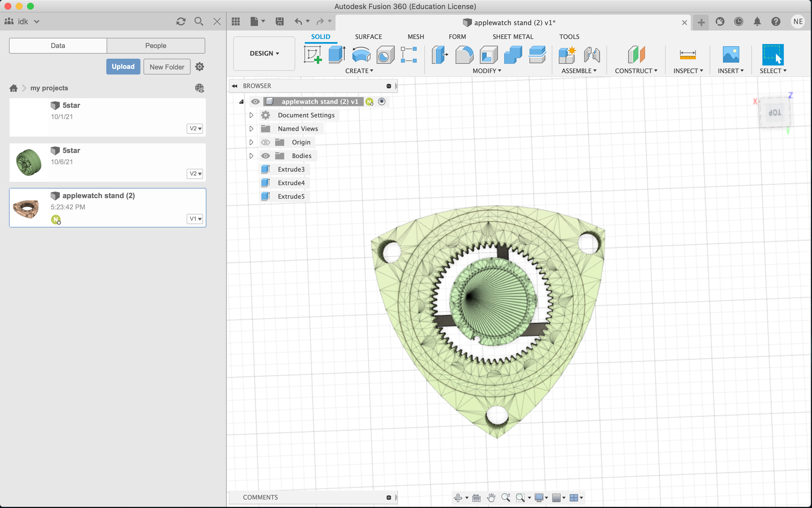Click the New Folder button
The image size is (812, 508).
(167, 67)
